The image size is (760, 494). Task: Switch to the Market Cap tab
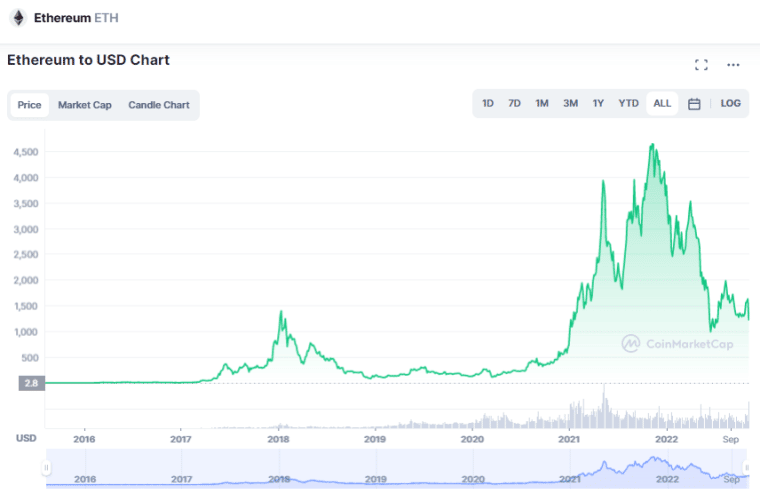point(85,105)
